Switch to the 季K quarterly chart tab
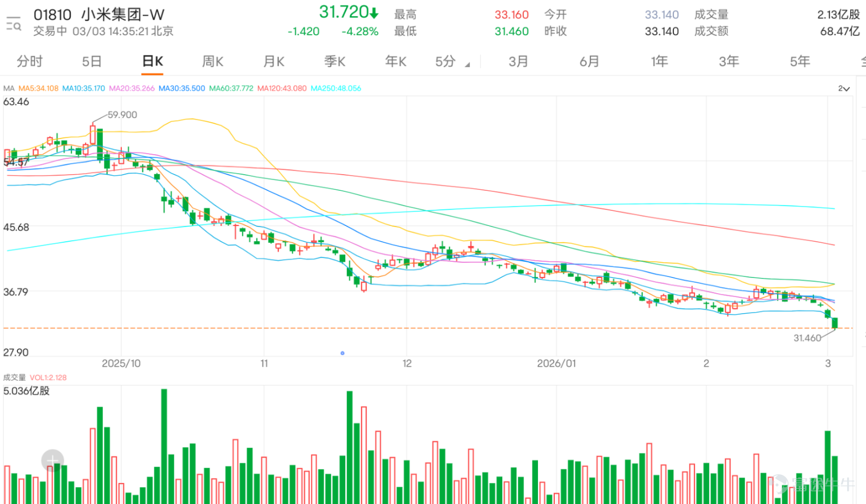Viewport: 866px width, 504px height. pyautogui.click(x=334, y=62)
